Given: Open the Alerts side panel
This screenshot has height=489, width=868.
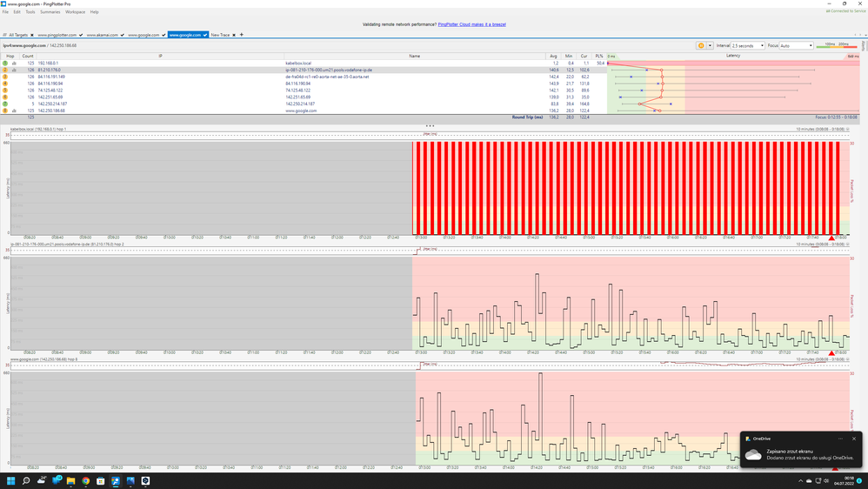Looking at the screenshot, I should click(865, 45).
